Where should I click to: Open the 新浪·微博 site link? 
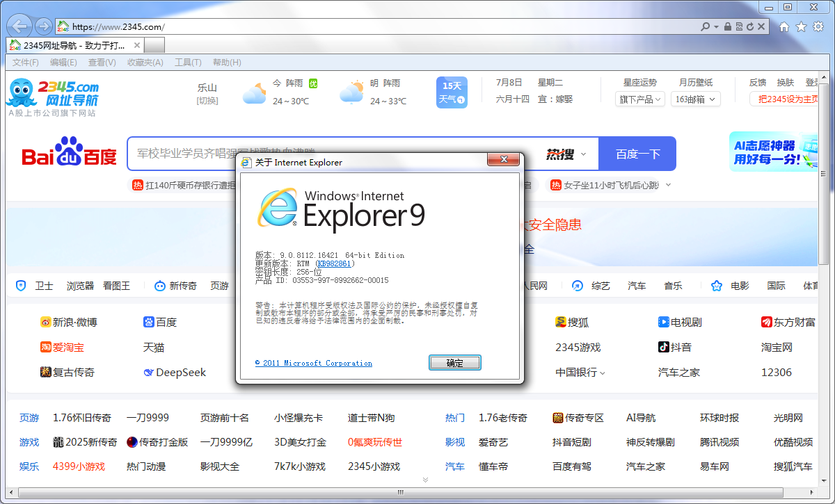click(68, 322)
